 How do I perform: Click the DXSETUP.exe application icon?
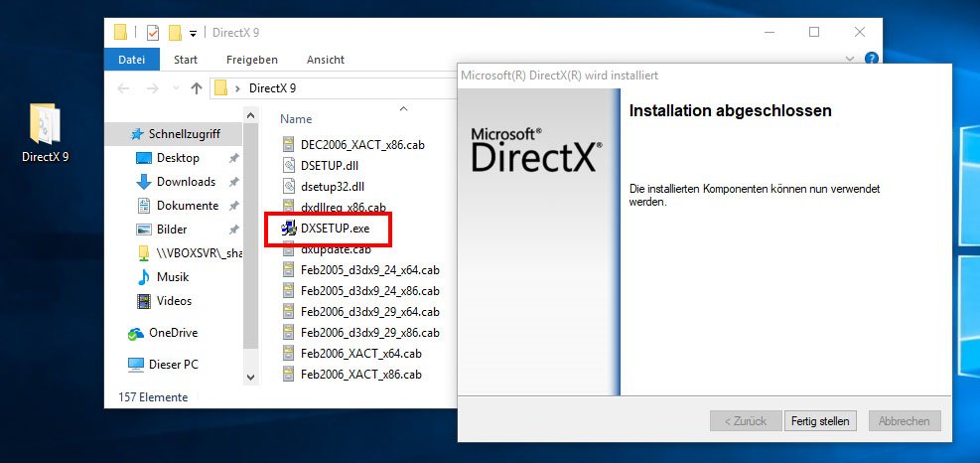click(x=289, y=229)
